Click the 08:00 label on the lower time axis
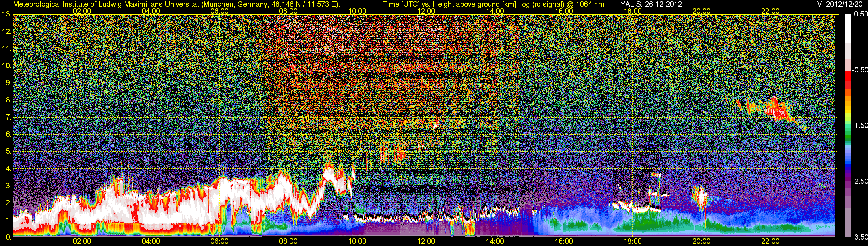Viewport: 868px width, 246px height. point(288,242)
